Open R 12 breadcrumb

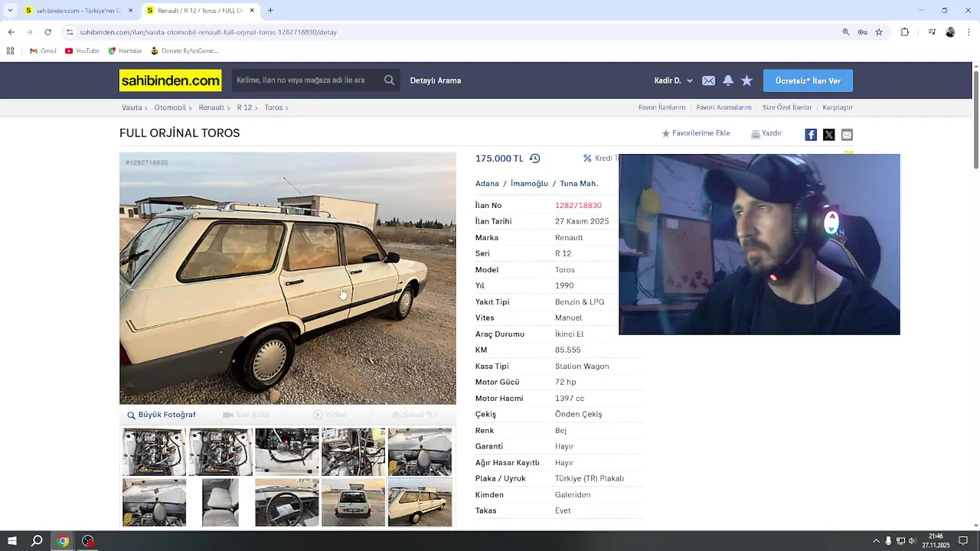[x=244, y=108]
